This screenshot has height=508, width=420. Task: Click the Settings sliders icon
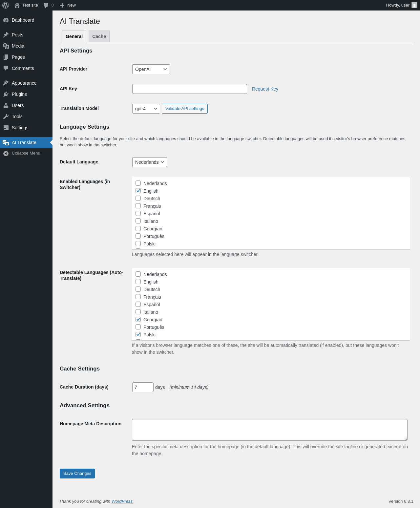6,128
